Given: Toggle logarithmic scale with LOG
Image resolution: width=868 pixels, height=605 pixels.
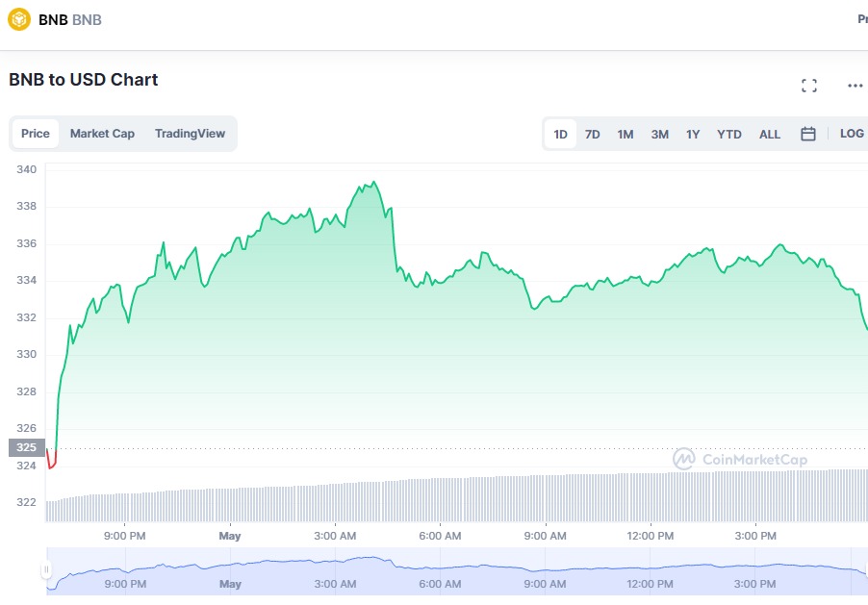Looking at the screenshot, I should click(x=852, y=134).
